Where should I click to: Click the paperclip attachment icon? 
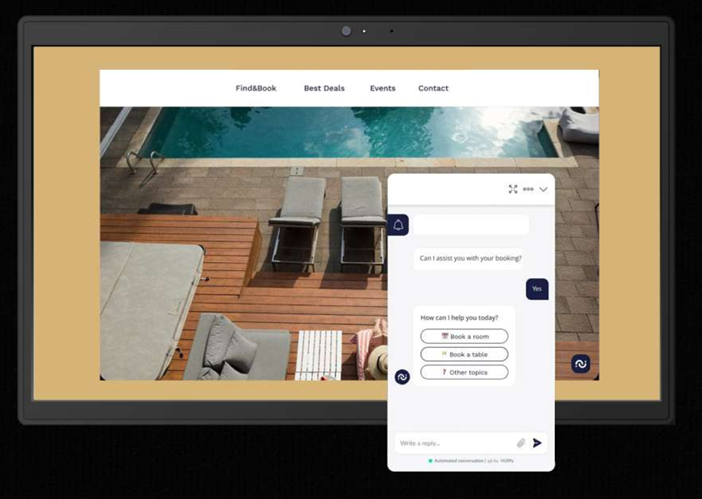(x=521, y=443)
